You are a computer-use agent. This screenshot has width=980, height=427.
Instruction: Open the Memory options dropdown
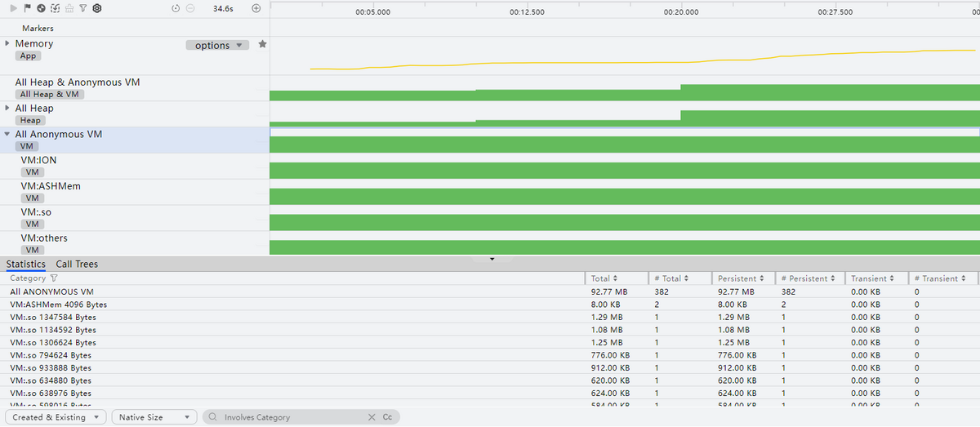pyautogui.click(x=217, y=46)
